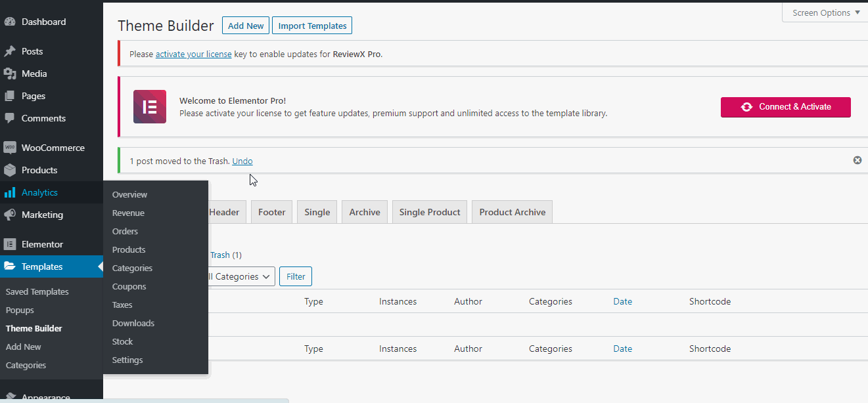The width and height of the screenshot is (868, 403).
Task: Open Coupons in the Analytics flyout
Action: 129,286
